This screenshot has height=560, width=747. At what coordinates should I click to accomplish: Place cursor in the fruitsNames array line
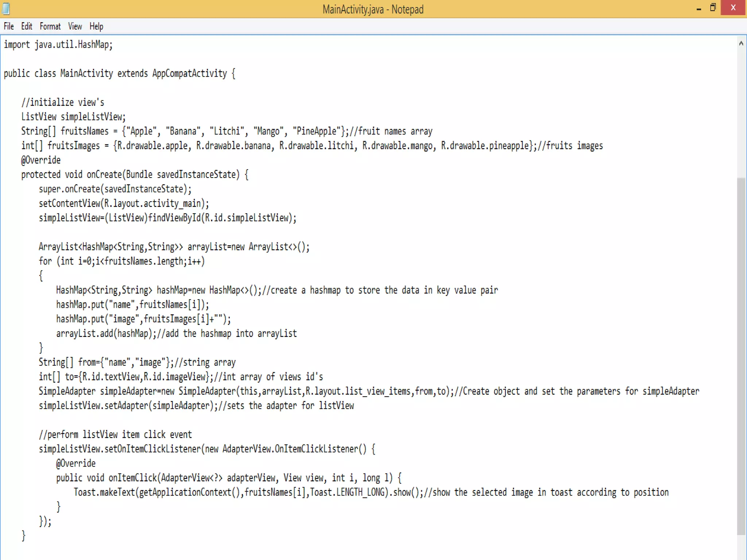point(226,131)
